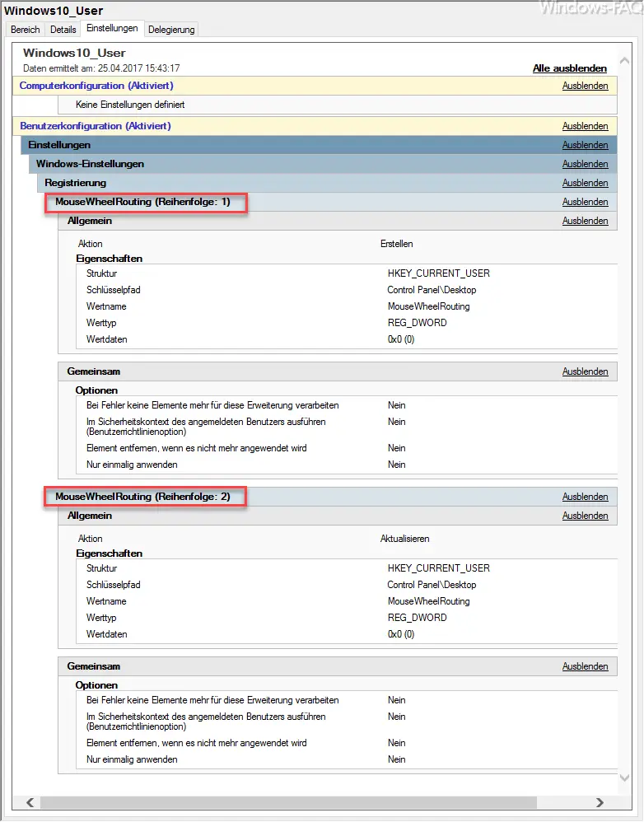644x822 pixels.
Task: Click the Alle ausblenden link
Action: tap(570, 68)
